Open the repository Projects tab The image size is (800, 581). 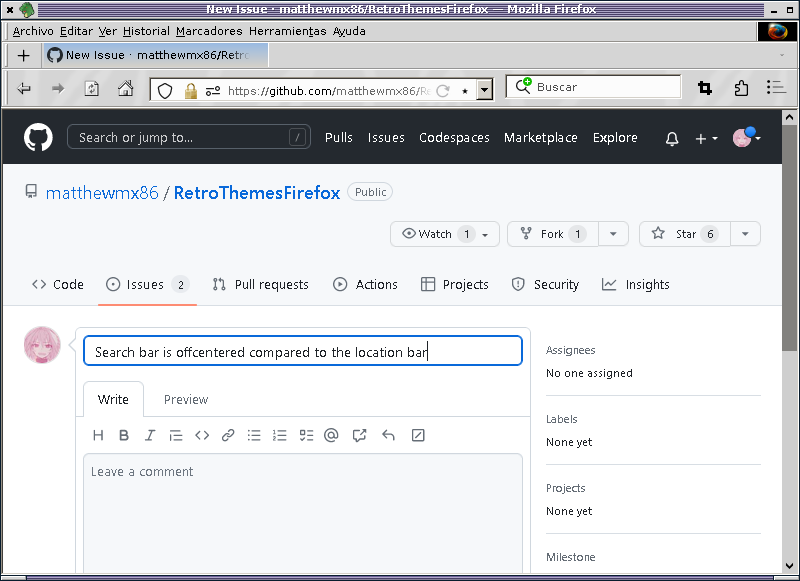pyautogui.click(x=455, y=285)
